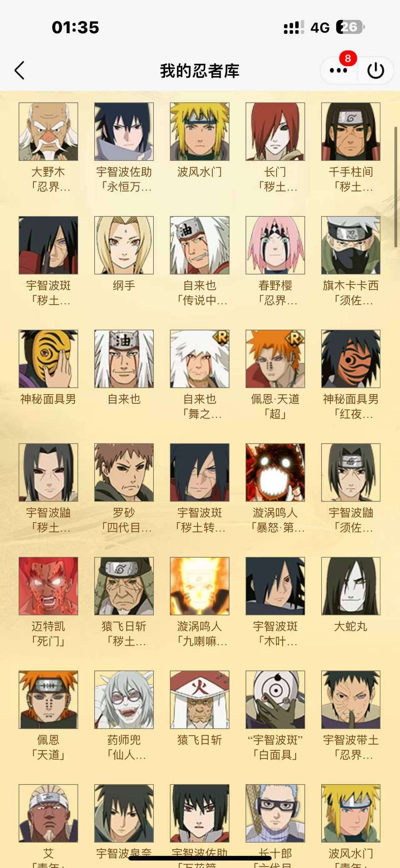Select the 药师兜 white-haired avatar
This screenshot has height=868, width=400.
pyautogui.click(x=124, y=699)
